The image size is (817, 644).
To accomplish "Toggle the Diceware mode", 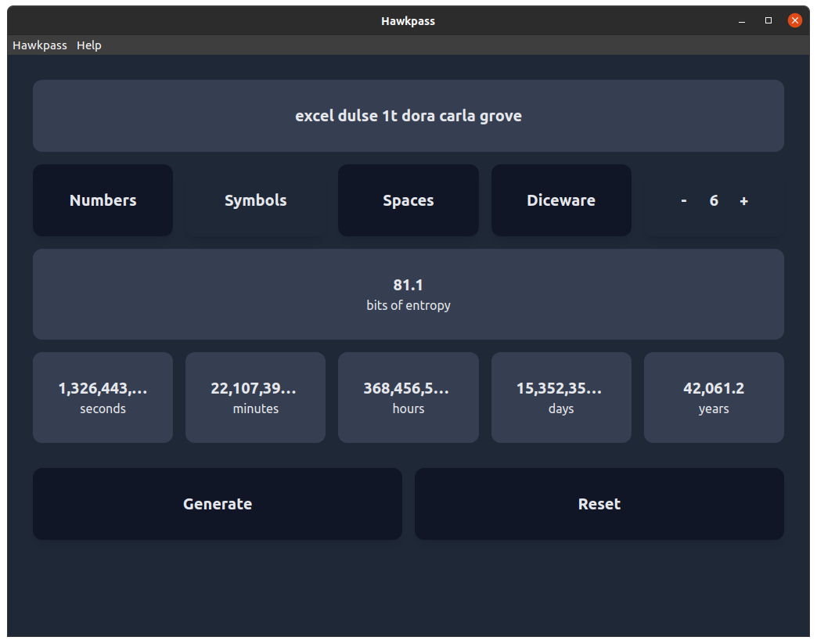I will click(561, 200).
